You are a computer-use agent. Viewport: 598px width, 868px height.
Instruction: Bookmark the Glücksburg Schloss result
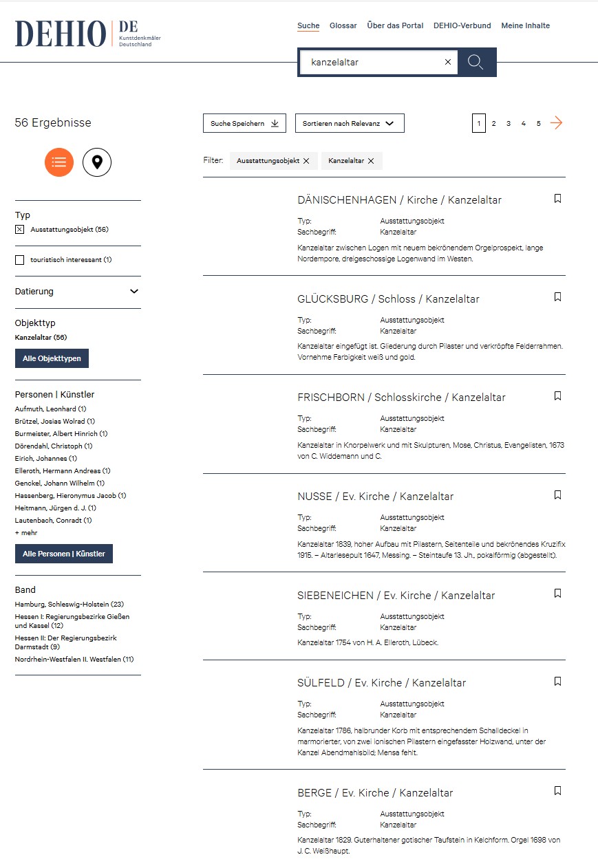pyautogui.click(x=557, y=297)
